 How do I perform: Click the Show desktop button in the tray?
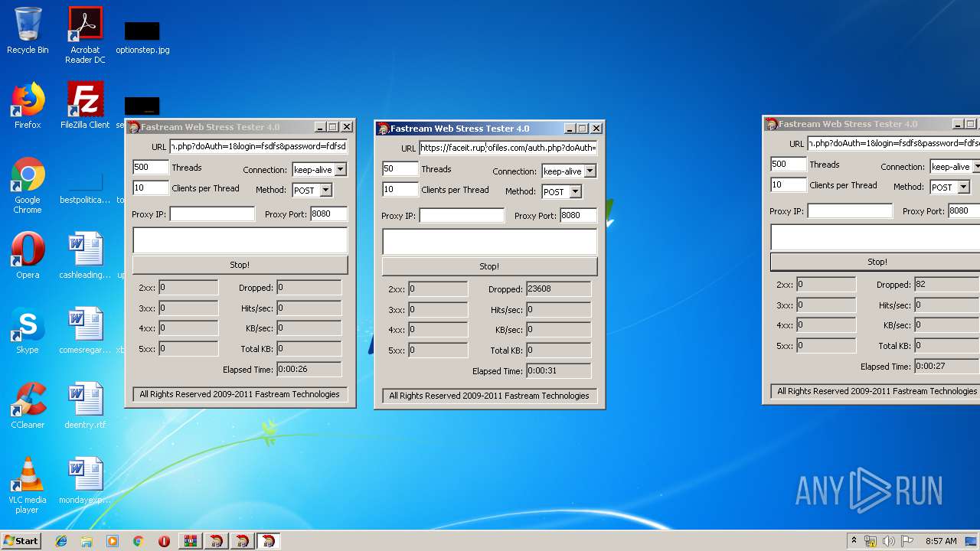click(x=972, y=541)
